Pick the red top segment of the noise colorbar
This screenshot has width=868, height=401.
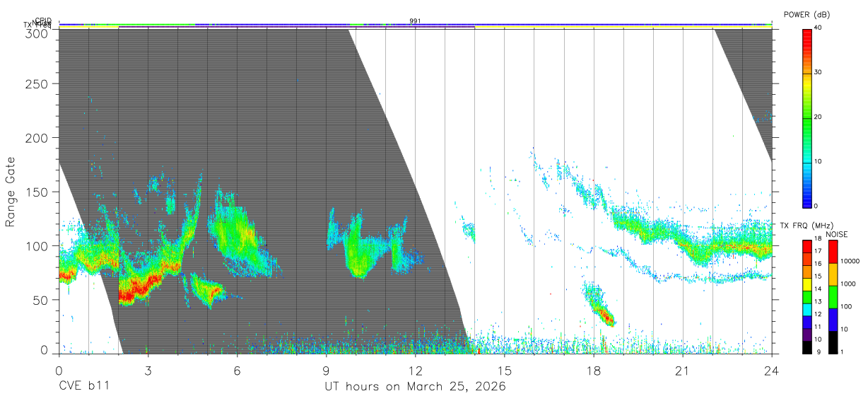point(833,252)
